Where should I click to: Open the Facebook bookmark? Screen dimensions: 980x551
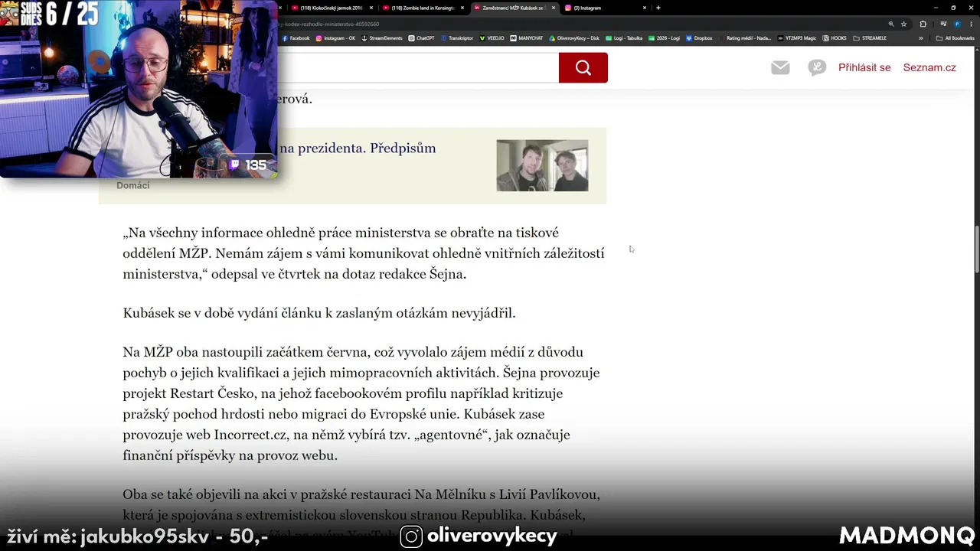pyautogui.click(x=296, y=37)
